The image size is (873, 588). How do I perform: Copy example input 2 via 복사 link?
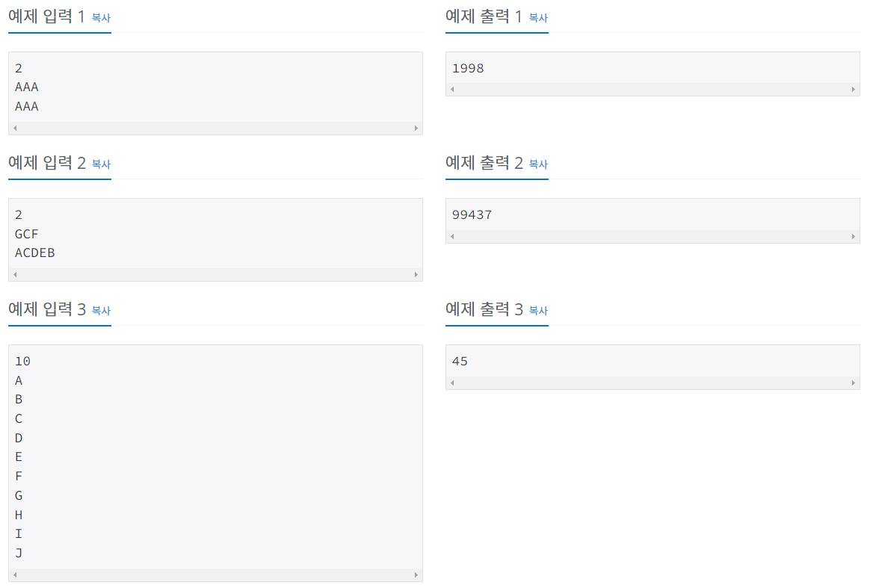click(102, 164)
